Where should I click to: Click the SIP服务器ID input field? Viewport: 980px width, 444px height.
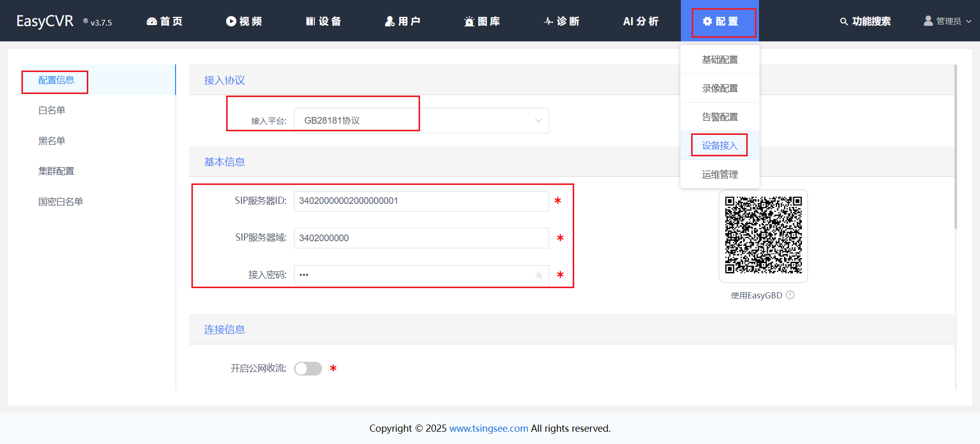(x=421, y=201)
